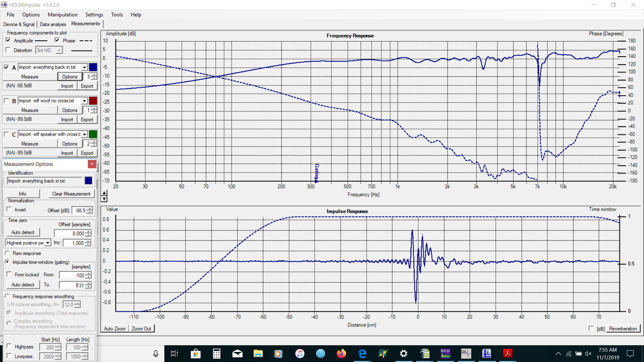The width and height of the screenshot is (644, 362).
Task: Open the network tray icon
Action: tap(569, 354)
